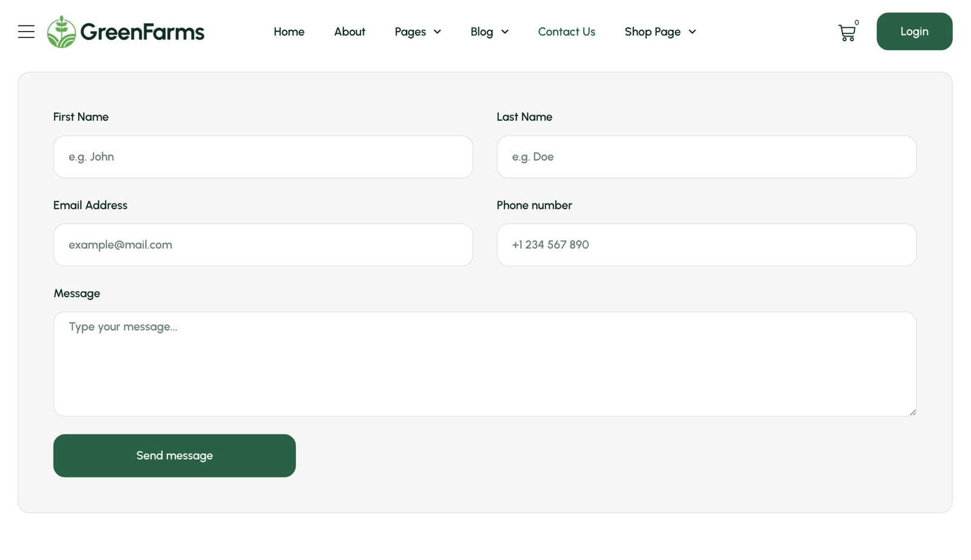Viewport: 971px width, 560px height.
Task: Select the Contact Us nav link
Action: pos(566,32)
